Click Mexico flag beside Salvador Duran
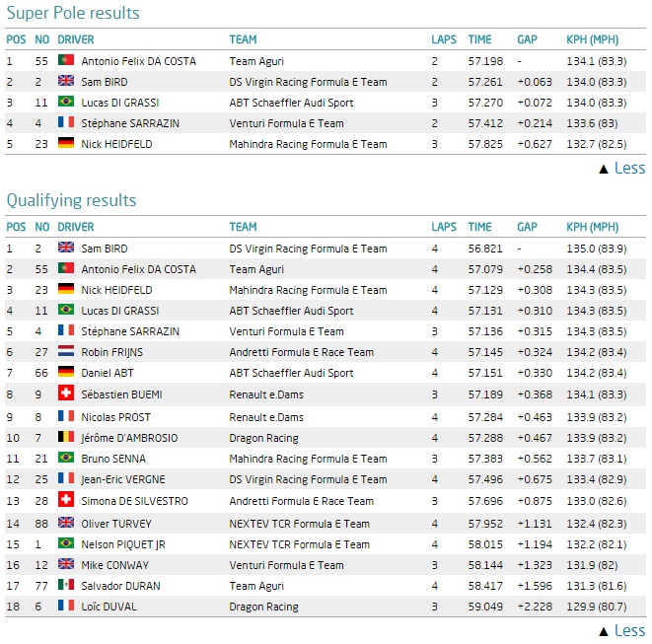 (x=66, y=585)
